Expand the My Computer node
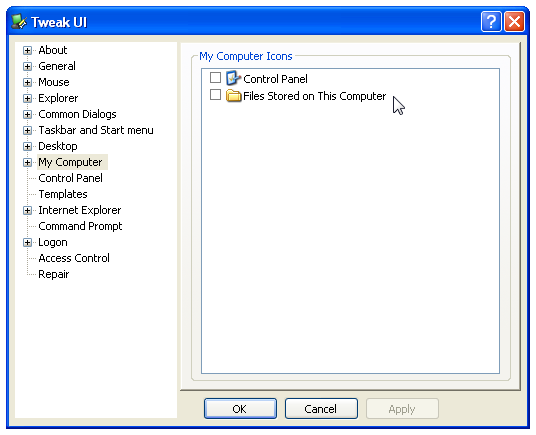The height and width of the screenshot is (435, 536). 27,162
